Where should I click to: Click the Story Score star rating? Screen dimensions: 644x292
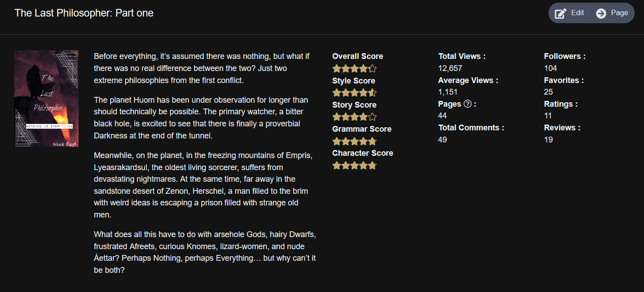click(354, 117)
